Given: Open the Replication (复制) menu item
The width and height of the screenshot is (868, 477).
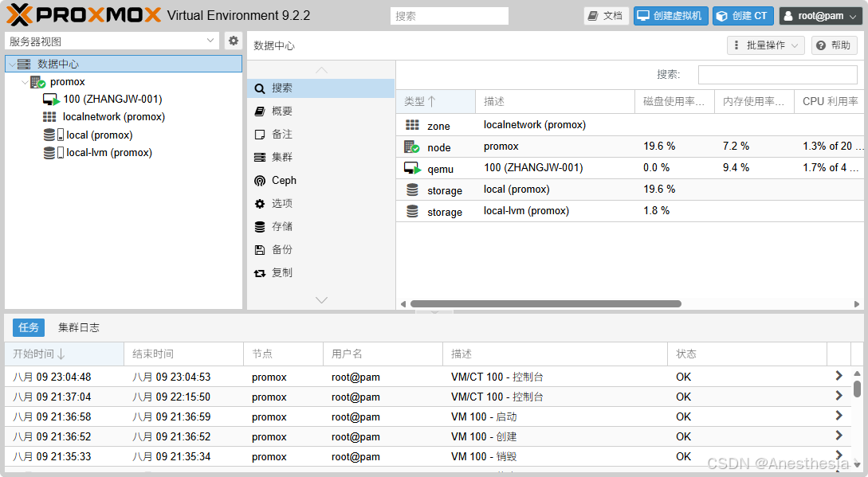Looking at the screenshot, I should point(320,273).
